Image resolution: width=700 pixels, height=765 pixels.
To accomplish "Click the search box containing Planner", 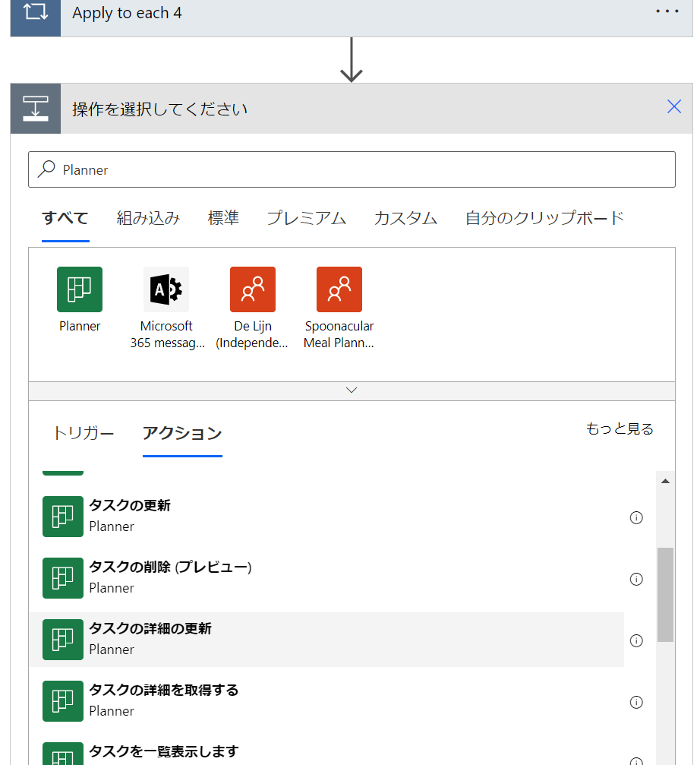I will [x=352, y=169].
